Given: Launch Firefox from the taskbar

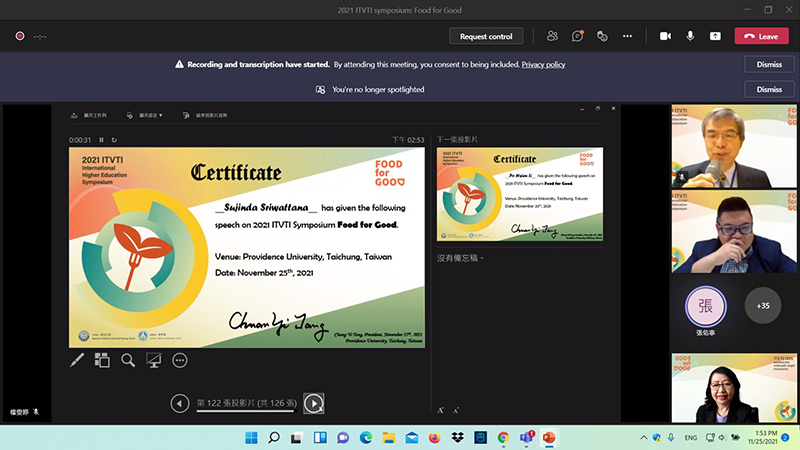Looking at the screenshot, I should pyautogui.click(x=434, y=437).
